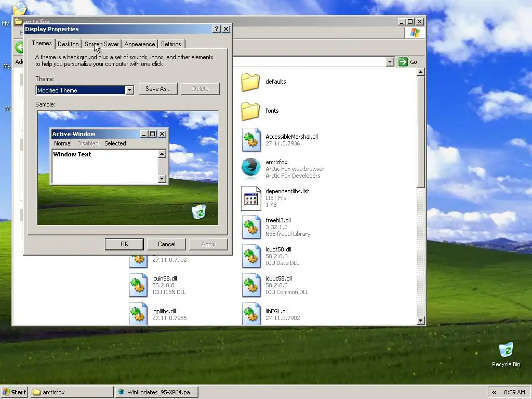The height and width of the screenshot is (399, 532).
Task: Click 'Arctic Fox web browser' description text
Action: [x=295, y=169]
